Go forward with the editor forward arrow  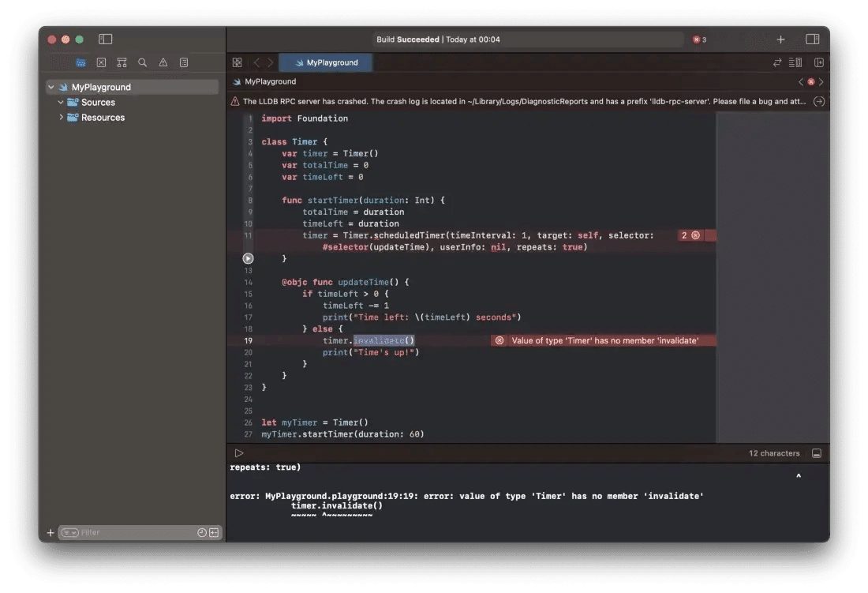click(271, 62)
